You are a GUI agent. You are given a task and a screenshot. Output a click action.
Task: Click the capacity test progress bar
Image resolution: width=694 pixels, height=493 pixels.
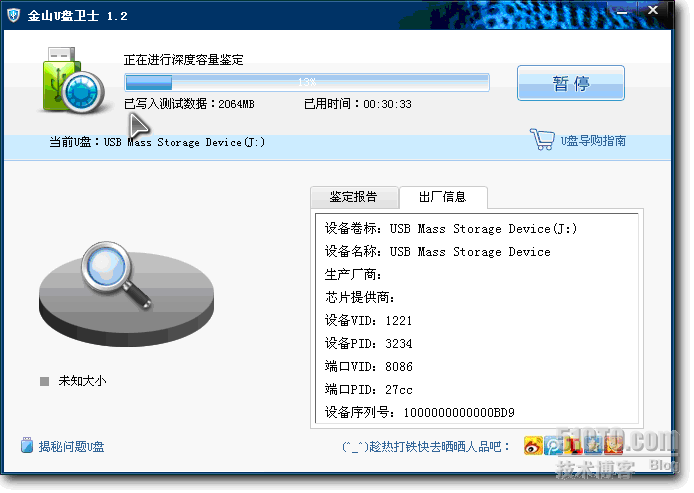(x=307, y=82)
